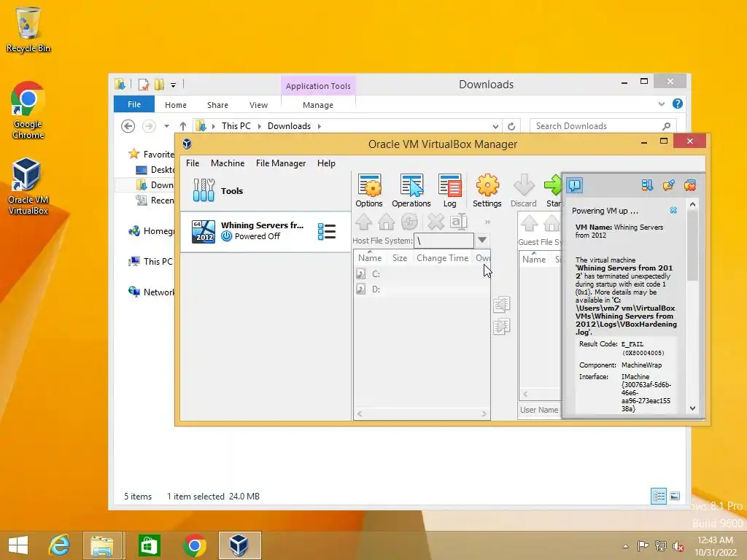Select the Whining Servers VM item
This screenshot has width=747, height=560.
tap(266, 231)
